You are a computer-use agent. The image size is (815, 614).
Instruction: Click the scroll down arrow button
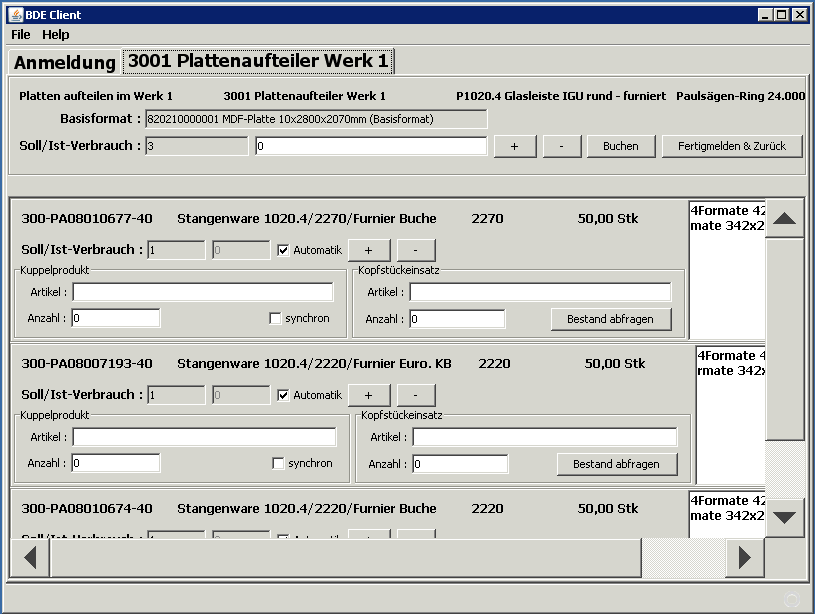click(785, 517)
